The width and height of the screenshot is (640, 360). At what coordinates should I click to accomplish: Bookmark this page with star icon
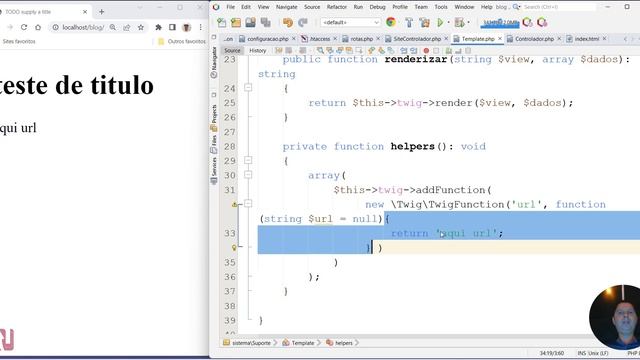click(x=141, y=27)
